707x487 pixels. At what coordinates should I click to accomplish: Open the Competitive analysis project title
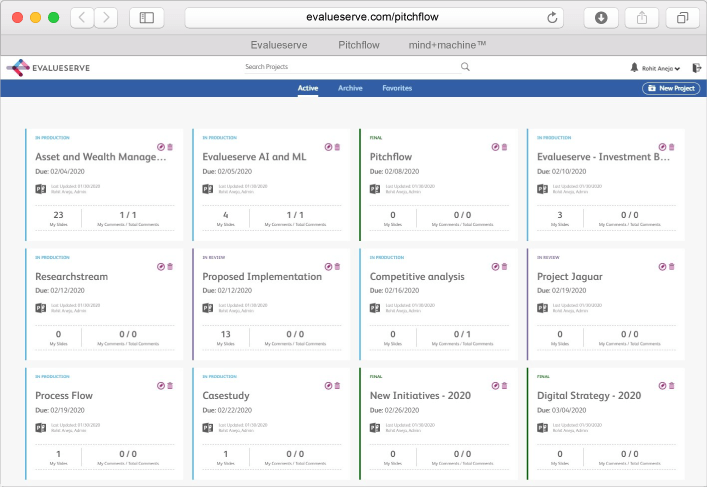click(417, 276)
